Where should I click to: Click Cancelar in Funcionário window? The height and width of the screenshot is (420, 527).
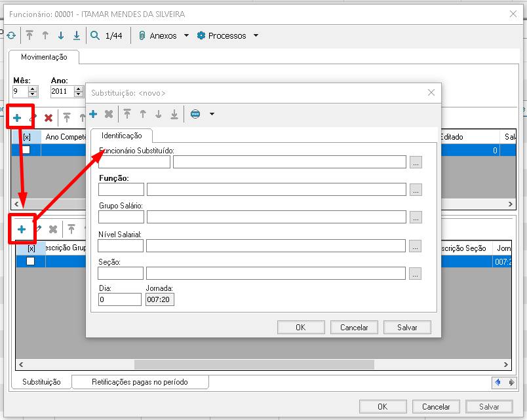[436, 406]
